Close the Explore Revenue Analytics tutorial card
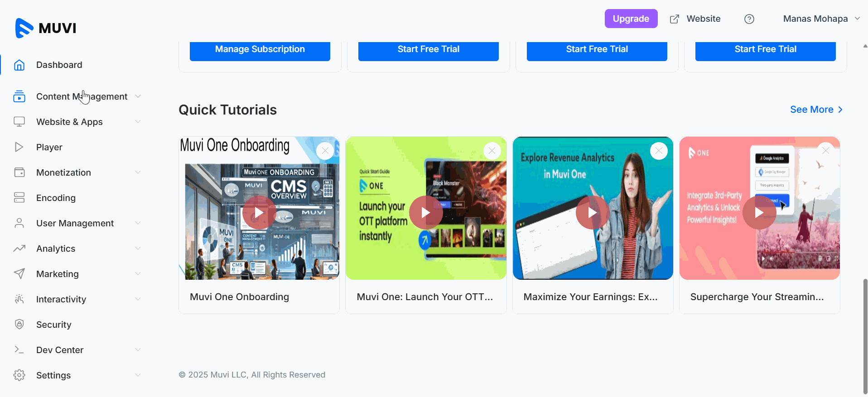The image size is (868, 397). click(x=658, y=151)
